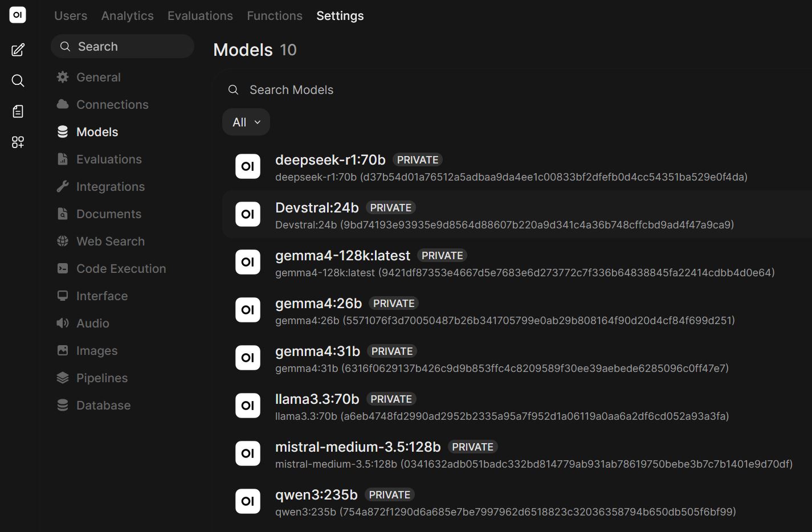Open the deepseek-r1:70b model entry
The height and width of the screenshot is (532, 812).
[x=517, y=166]
